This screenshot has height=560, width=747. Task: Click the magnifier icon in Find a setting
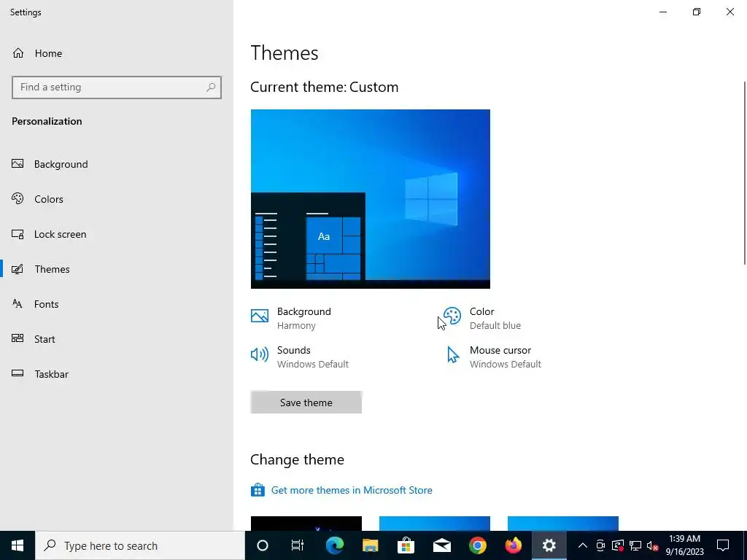[x=211, y=87]
